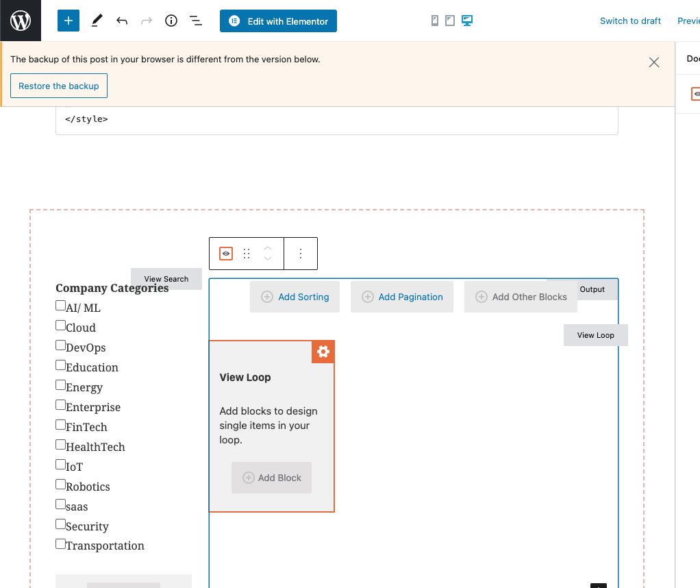
Task: Click the backup notice message text
Action: tap(165, 60)
